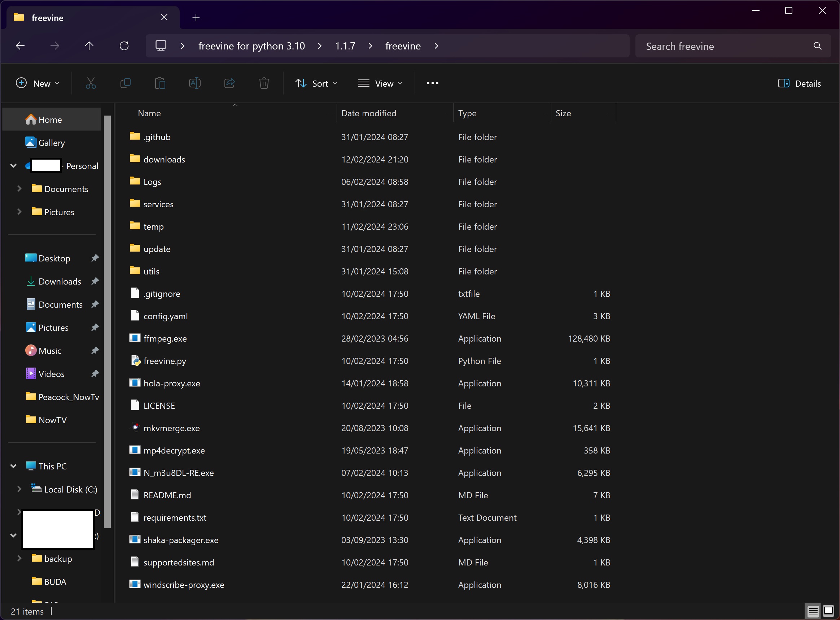Click the Rename icon in toolbar
840x620 pixels.
[194, 83]
